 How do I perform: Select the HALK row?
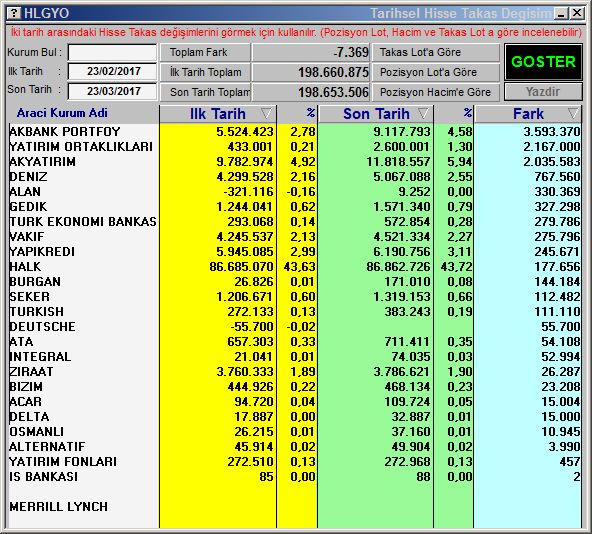[x=295, y=267]
